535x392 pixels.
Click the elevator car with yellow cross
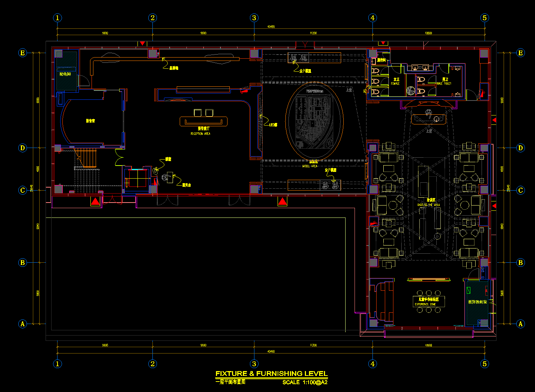click(137, 179)
